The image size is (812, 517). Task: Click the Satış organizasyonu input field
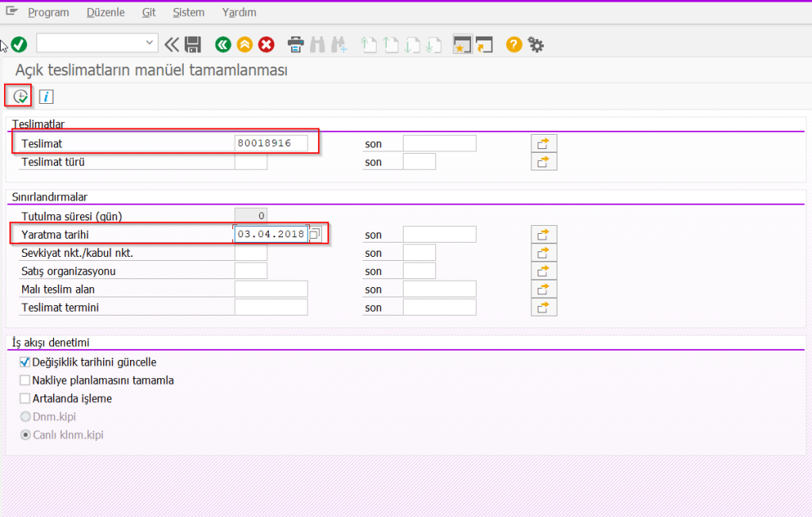[x=251, y=270]
